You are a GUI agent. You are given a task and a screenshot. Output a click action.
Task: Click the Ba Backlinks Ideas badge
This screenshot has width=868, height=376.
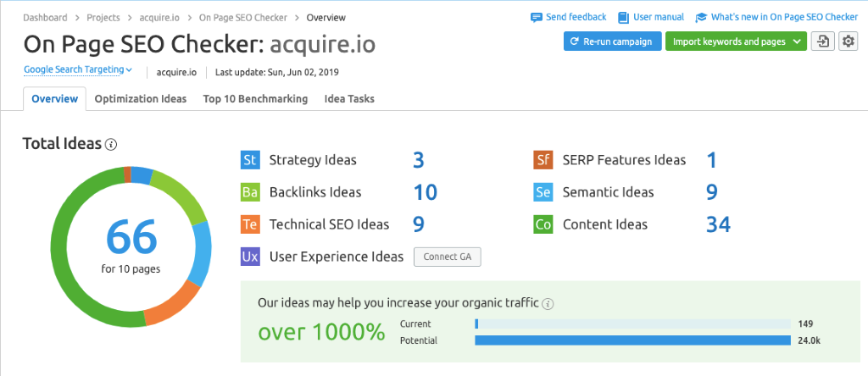250,192
